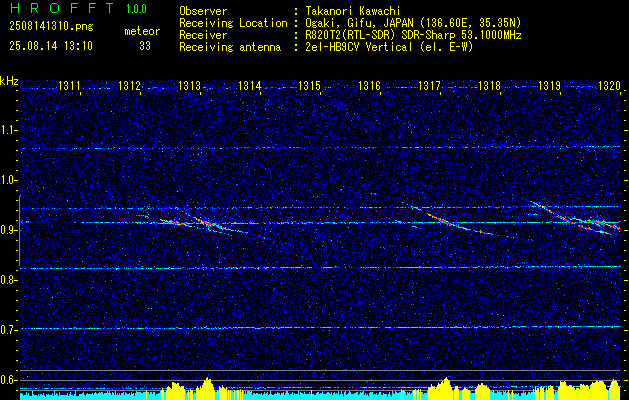Click time marker 1315
This screenshot has height=400, width=629.
point(310,85)
